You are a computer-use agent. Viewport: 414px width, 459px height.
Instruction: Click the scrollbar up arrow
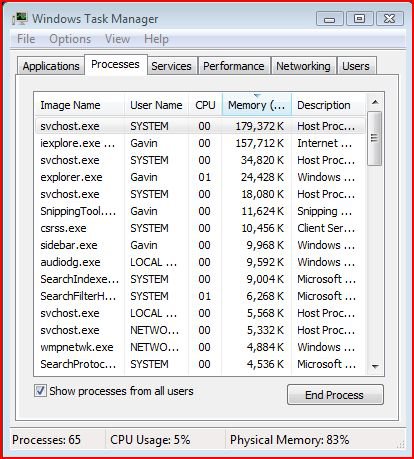pos(375,102)
